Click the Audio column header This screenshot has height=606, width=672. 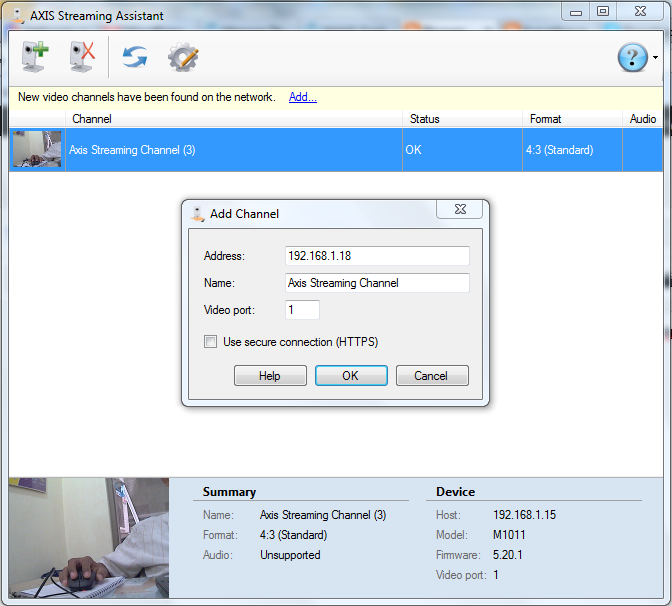642,119
